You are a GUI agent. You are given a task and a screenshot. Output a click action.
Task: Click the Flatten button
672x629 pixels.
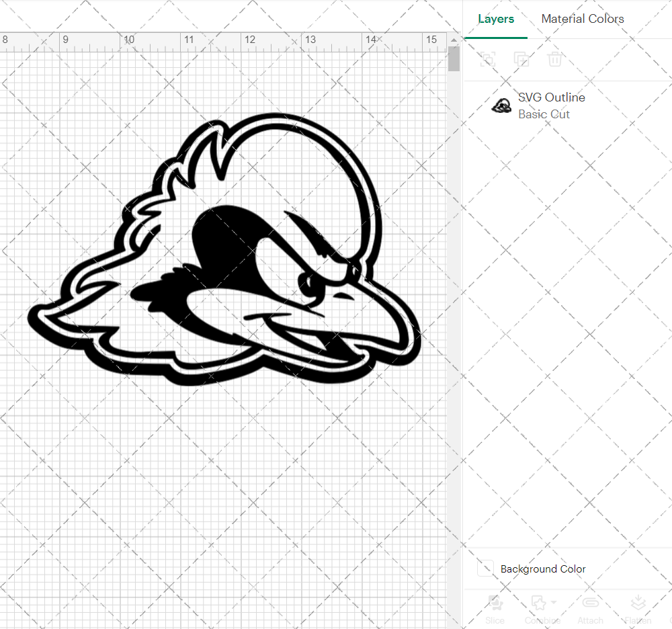pyautogui.click(x=638, y=610)
